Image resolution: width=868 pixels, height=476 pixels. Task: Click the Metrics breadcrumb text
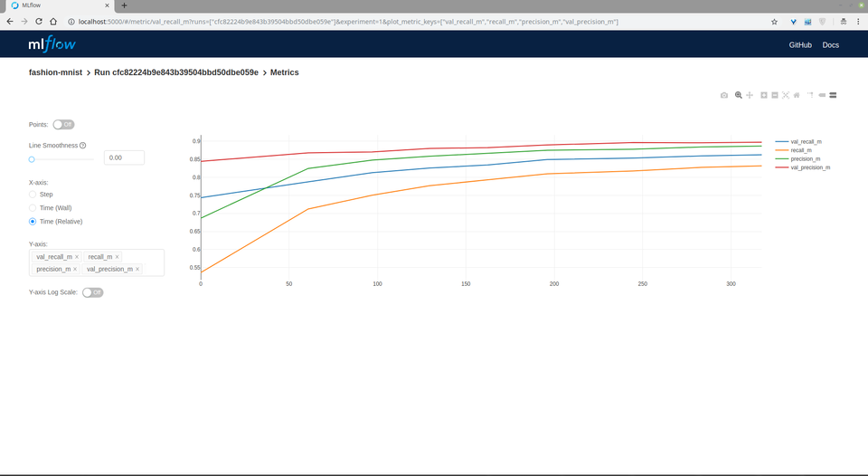285,72
